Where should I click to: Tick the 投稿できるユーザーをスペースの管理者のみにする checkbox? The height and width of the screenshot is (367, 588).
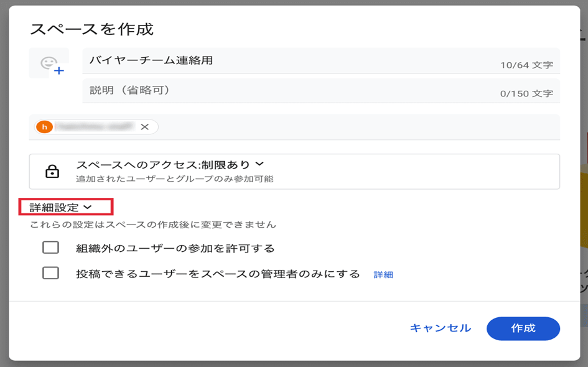[50, 273]
